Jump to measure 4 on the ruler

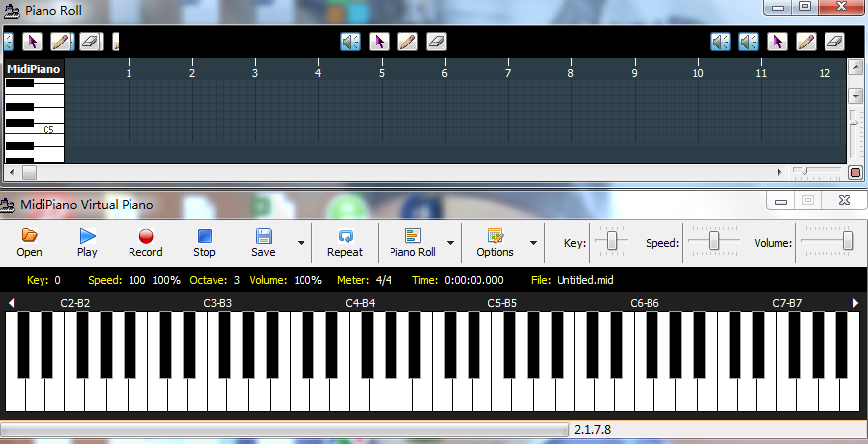318,72
